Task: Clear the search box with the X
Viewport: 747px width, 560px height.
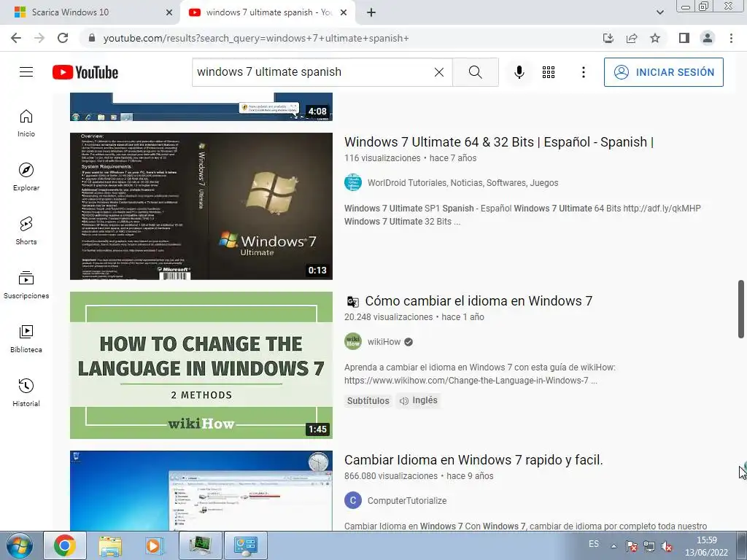Action: tap(438, 72)
